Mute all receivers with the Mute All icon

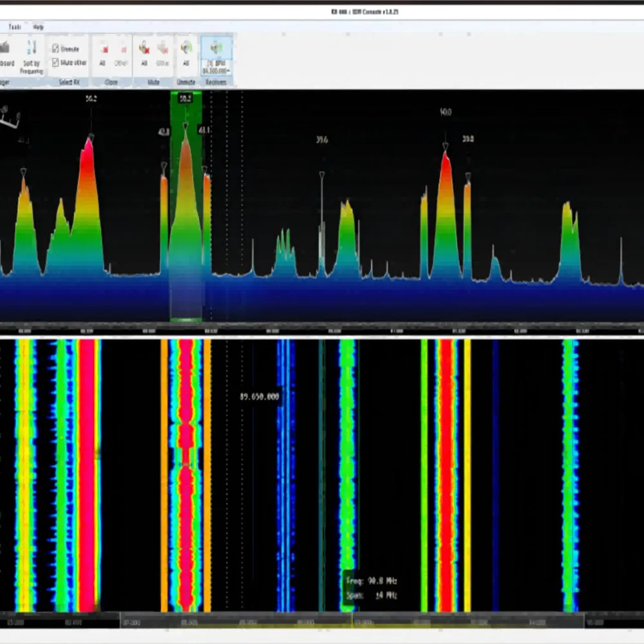(144, 49)
